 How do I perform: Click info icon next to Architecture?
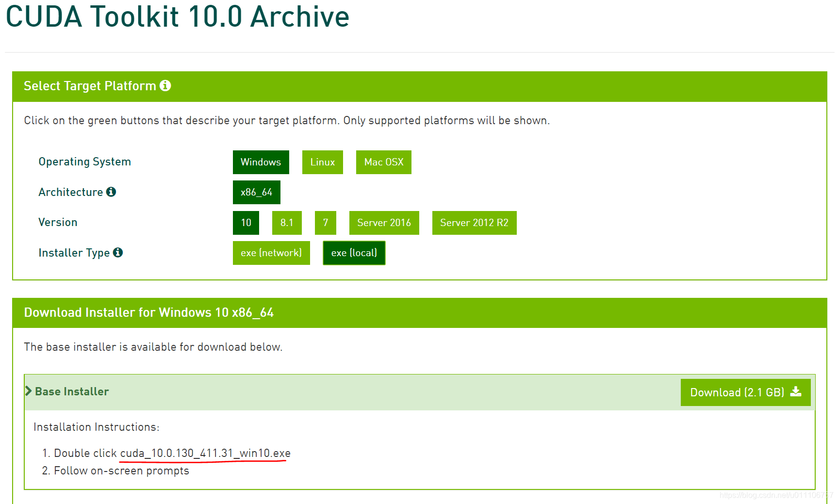point(111,192)
